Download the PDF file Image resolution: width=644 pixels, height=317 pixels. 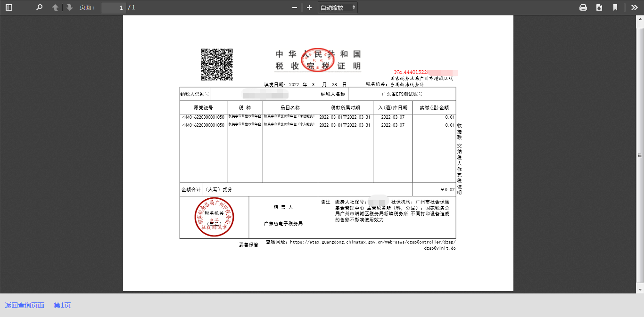tap(599, 8)
